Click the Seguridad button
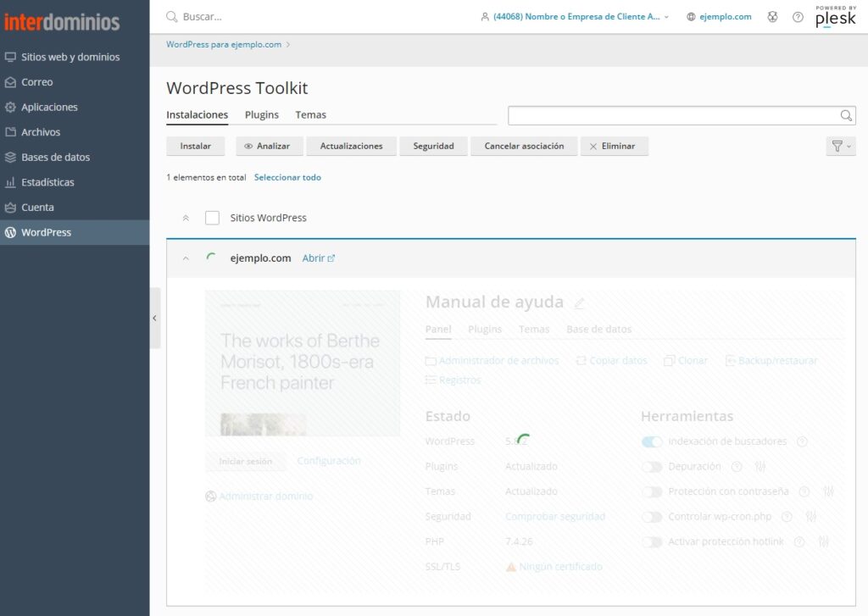This screenshot has height=616, width=868. 433,146
